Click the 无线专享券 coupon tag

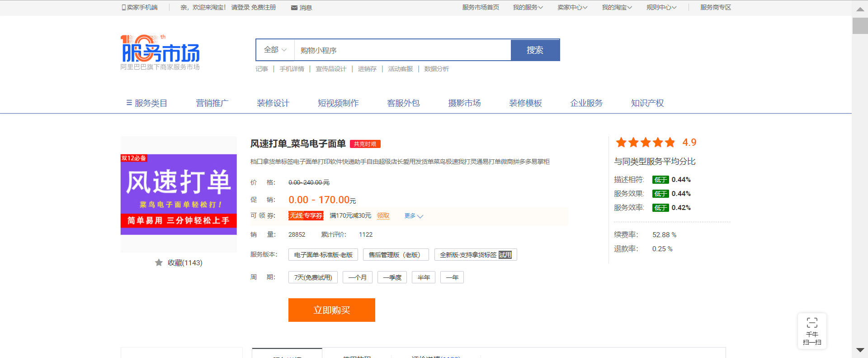click(x=306, y=216)
